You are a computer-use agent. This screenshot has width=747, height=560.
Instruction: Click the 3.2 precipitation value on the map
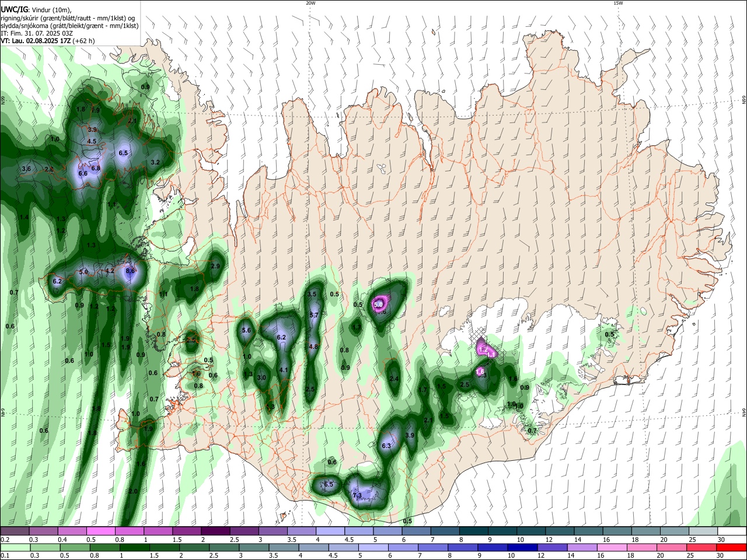coord(155,163)
